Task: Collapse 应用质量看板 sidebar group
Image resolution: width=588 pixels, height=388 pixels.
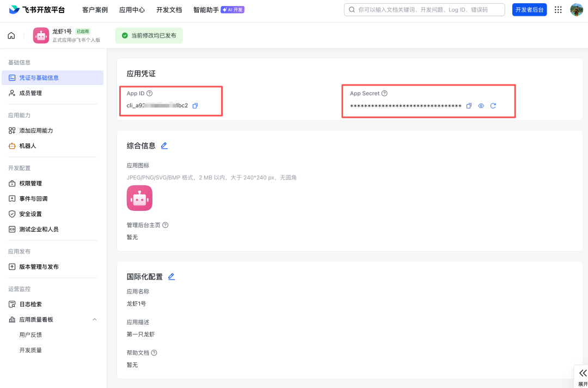Action: click(x=94, y=319)
